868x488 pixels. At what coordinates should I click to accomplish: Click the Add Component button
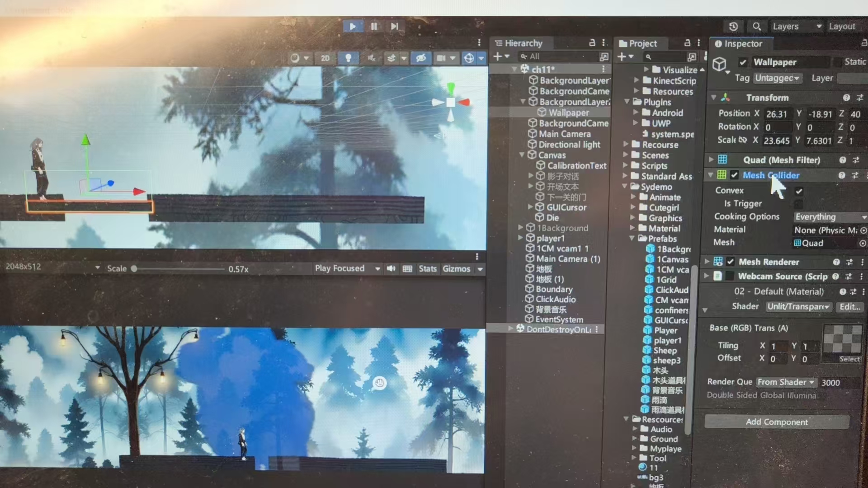click(x=777, y=422)
